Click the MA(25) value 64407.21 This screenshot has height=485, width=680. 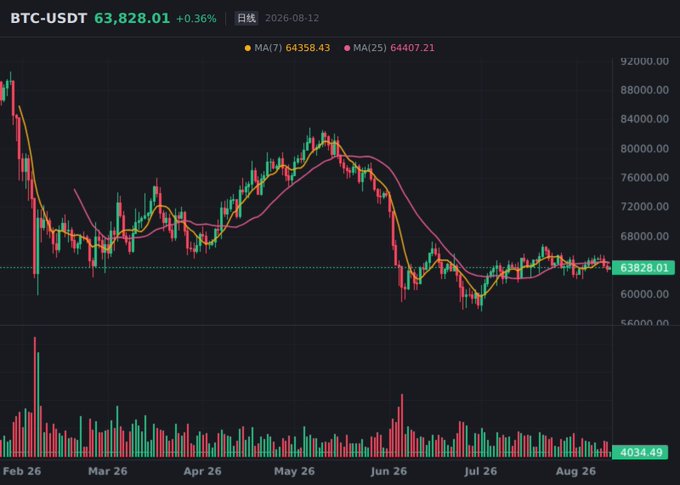412,48
